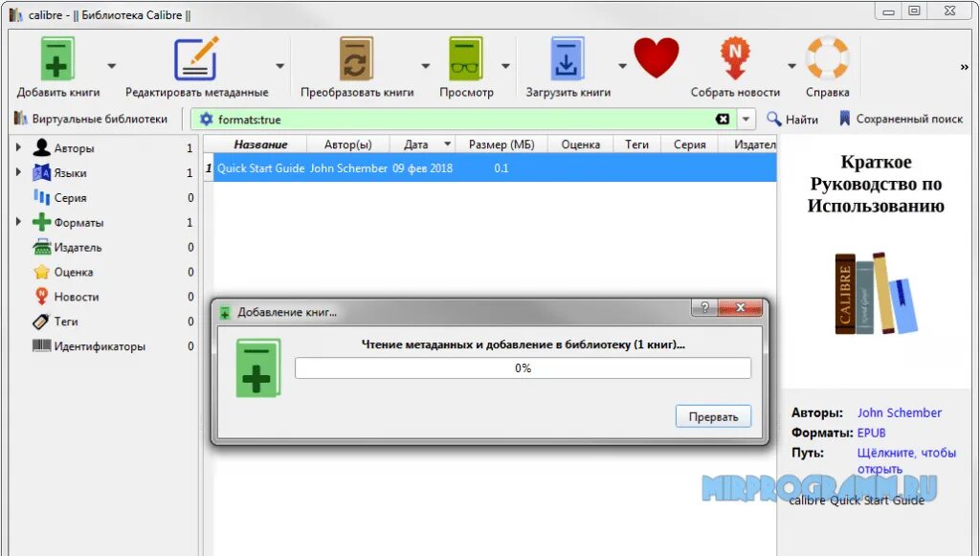Sort by Размер (МБ) column header
This screenshot has width=980, height=556.
tap(501, 145)
